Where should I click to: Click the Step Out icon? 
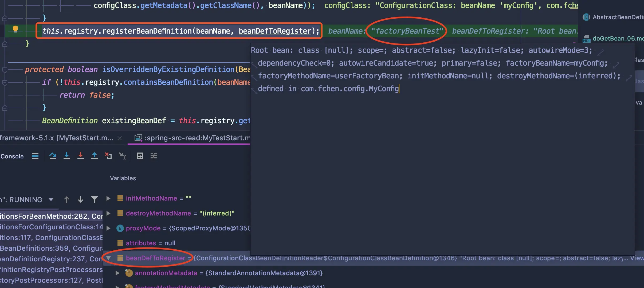pyautogui.click(x=95, y=156)
